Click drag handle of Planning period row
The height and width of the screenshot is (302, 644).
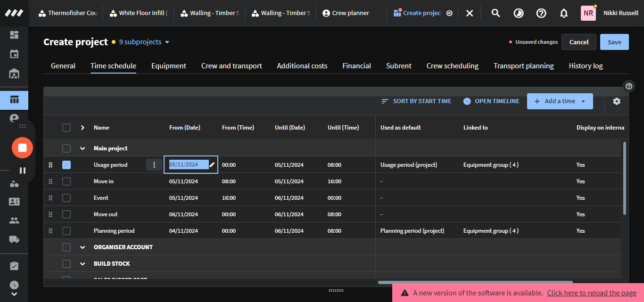tap(50, 231)
